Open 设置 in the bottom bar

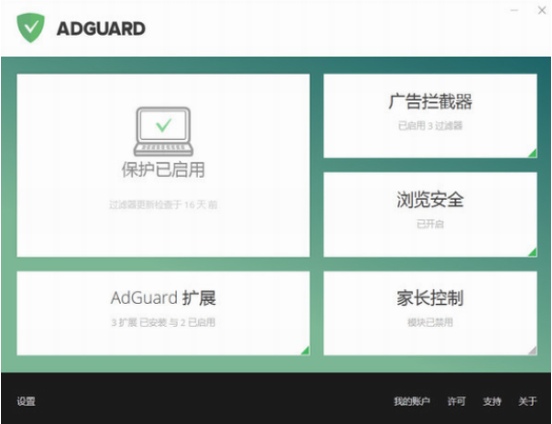point(26,401)
